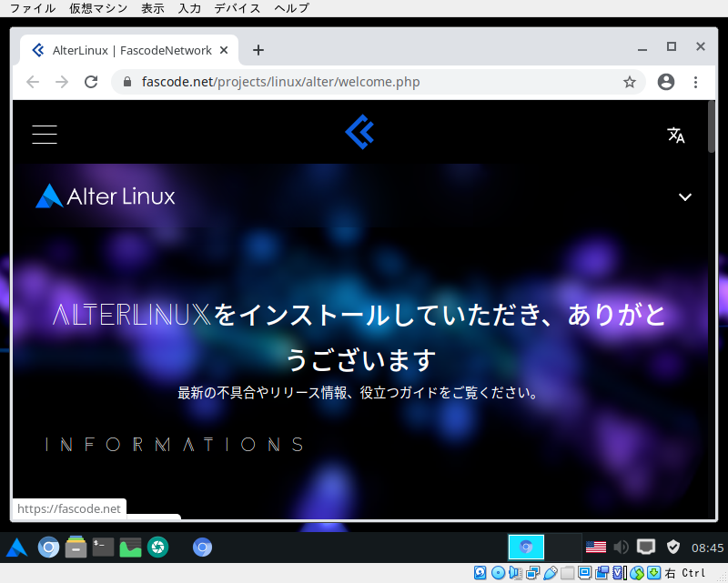728x583 pixels.
Task: Open the Alter Linux application menu
Action: [x=16, y=547]
